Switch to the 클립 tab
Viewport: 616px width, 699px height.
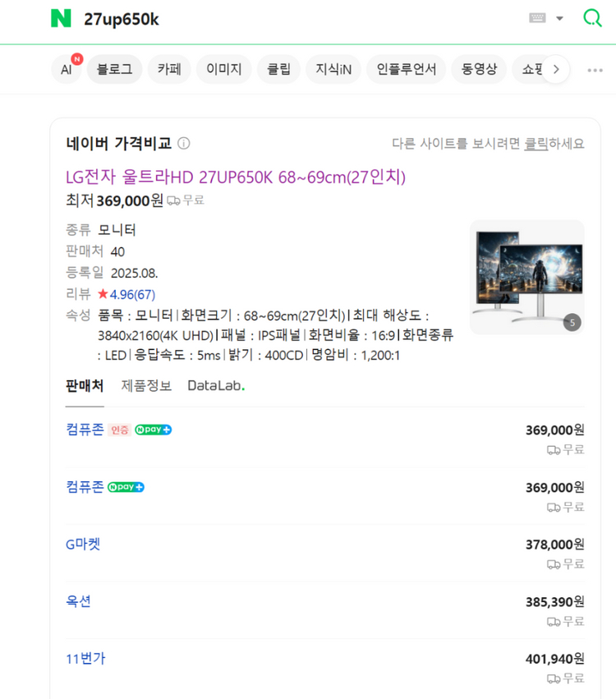point(278,69)
